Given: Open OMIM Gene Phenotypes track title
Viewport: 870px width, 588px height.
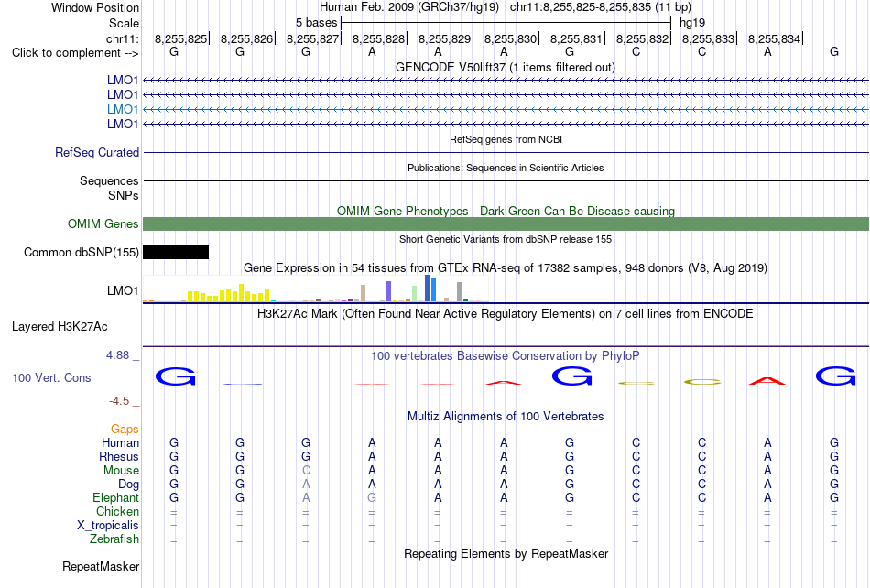Looking at the screenshot, I should (x=506, y=211).
